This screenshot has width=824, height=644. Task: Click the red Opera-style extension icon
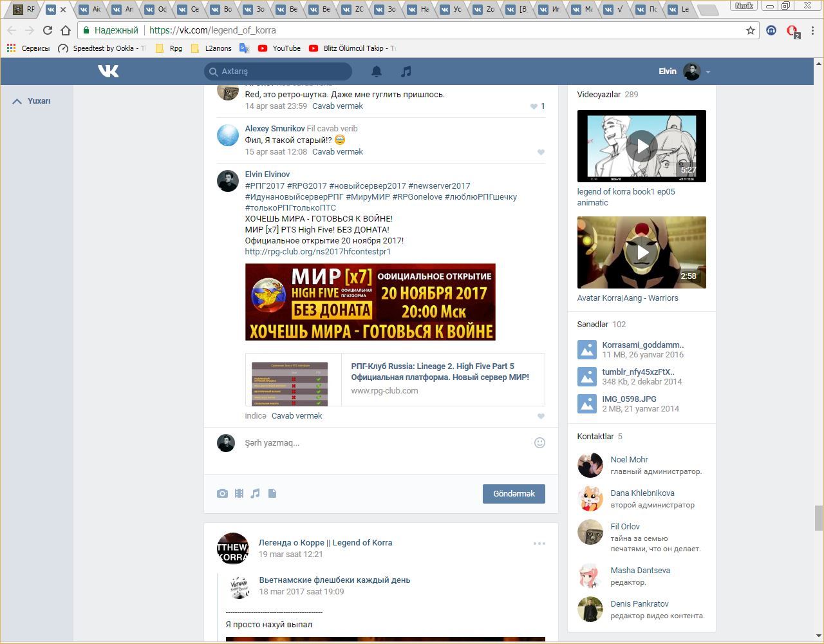coord(792,31)
